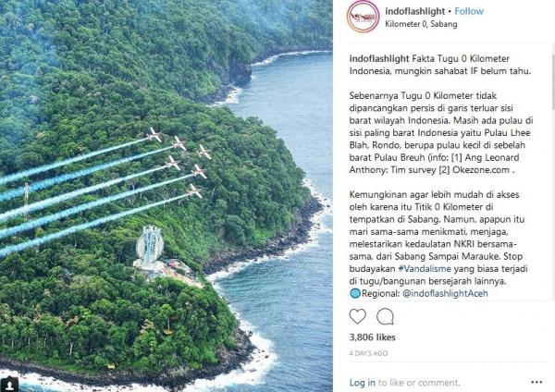
Task: Visit the @indoflashlightAceh mention
Action: click(x=445, y=293)
